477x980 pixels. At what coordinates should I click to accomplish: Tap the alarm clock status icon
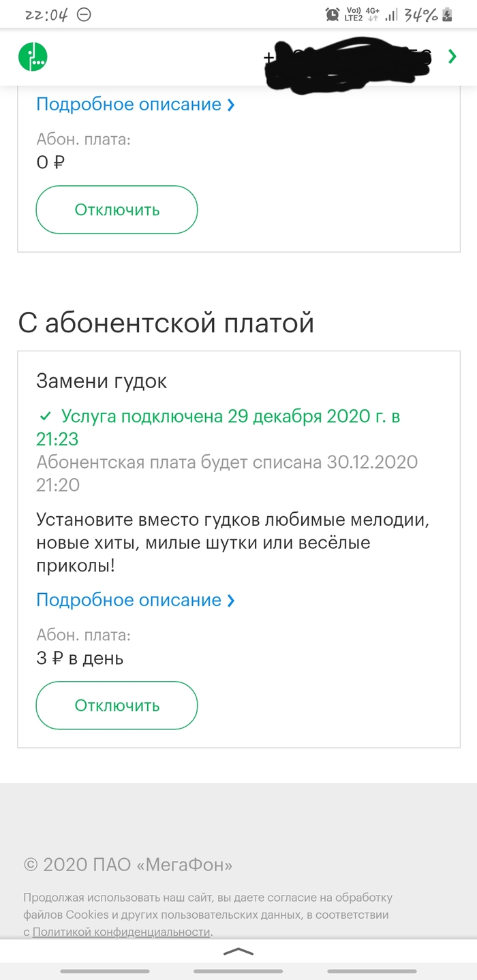tap(333, 14)
